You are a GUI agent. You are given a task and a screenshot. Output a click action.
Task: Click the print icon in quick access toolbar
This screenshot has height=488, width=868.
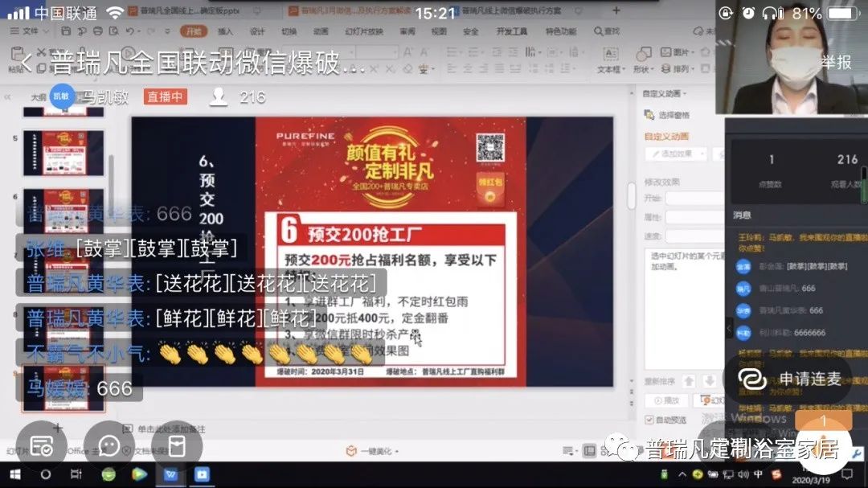coord(98,31)
